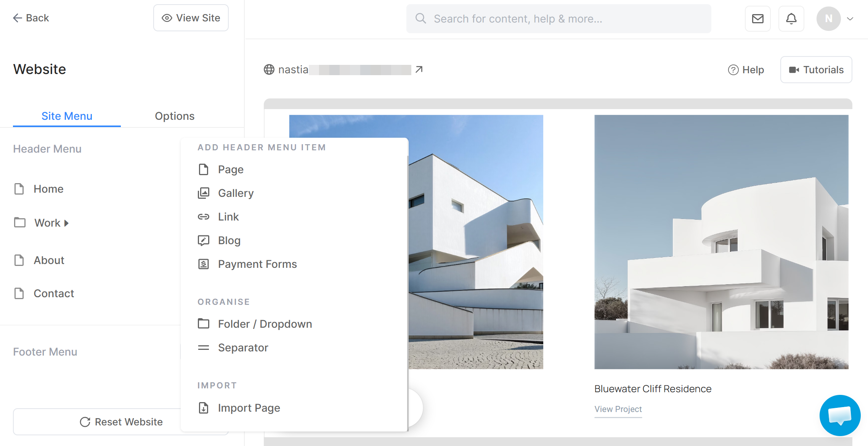Viewport: 868px width, 446px height.
Task: Click the Website heading
Action: 40,69
